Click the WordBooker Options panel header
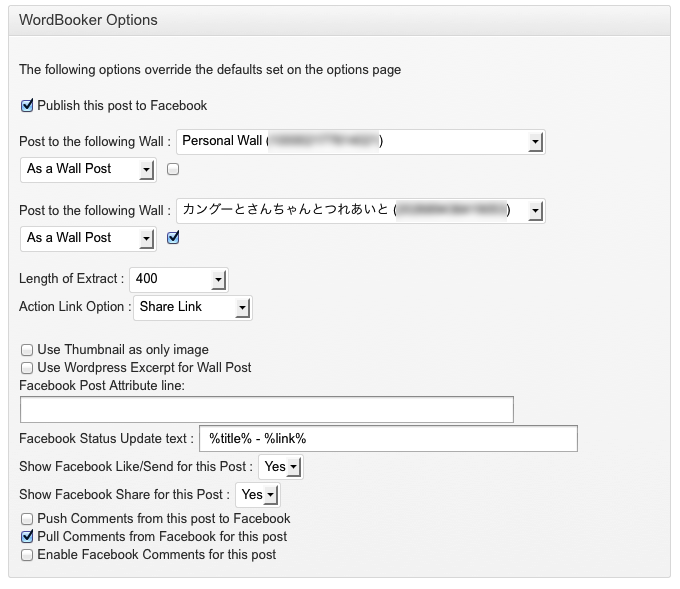 coord(339,20)
